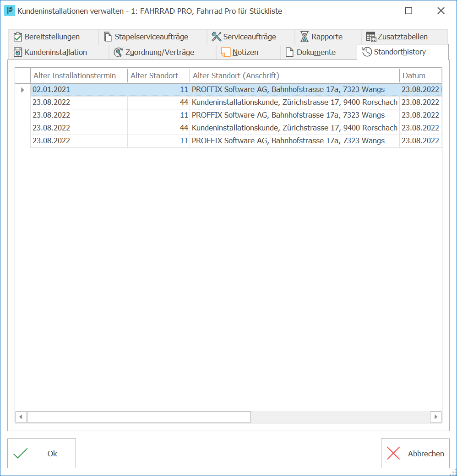The height and width of the screenshot is (476, 457).
Task: Cancel with the Abbrechen button
Action: click(x=415, y=454)
